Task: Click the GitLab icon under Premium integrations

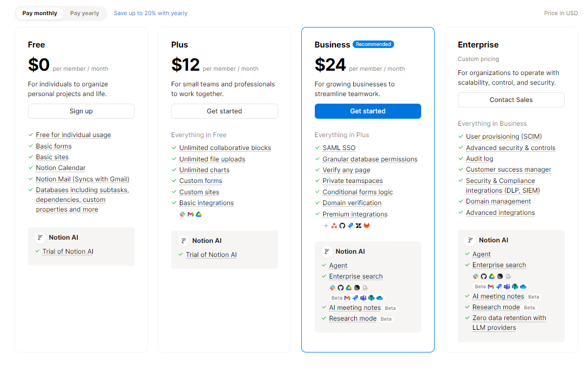Action: point(367,226)
